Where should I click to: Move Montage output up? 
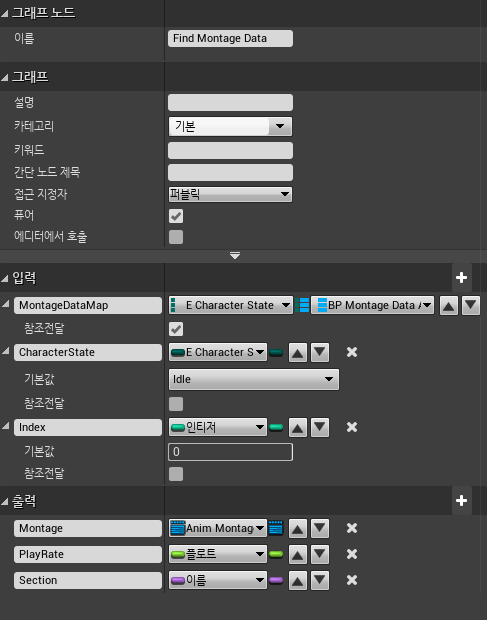click(x=298, y=529)
